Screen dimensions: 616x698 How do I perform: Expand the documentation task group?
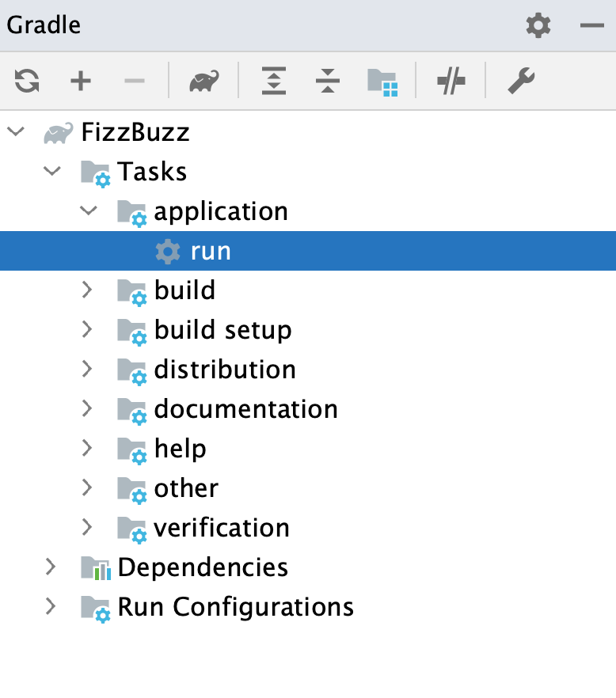(87, 408)
